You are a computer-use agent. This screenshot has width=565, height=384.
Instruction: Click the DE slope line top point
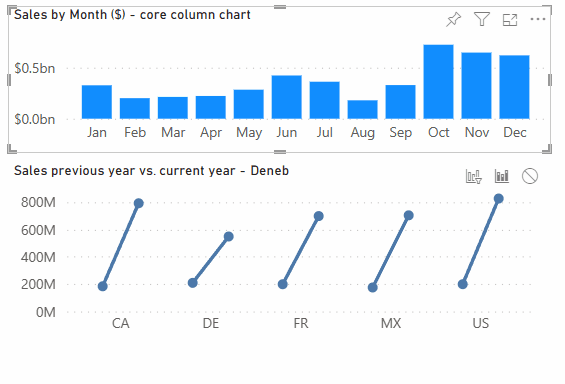coord(228,237)
